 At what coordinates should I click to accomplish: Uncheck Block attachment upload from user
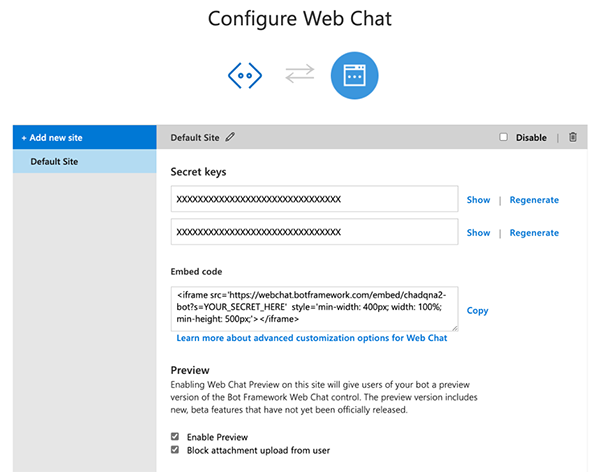175,449
